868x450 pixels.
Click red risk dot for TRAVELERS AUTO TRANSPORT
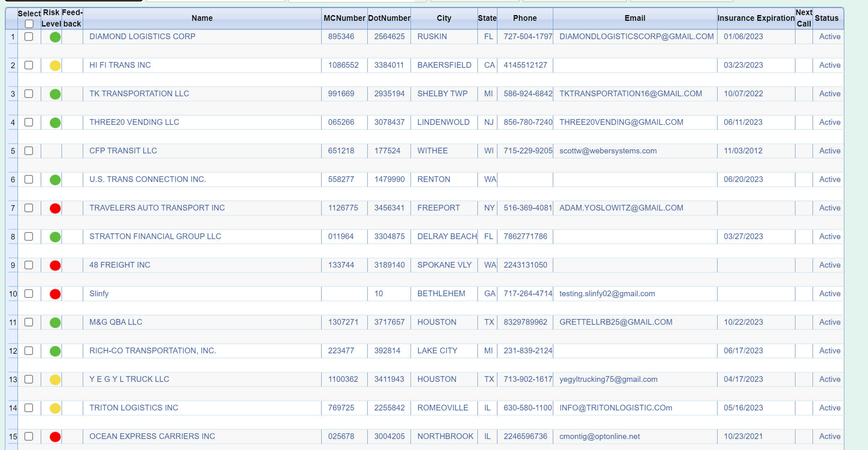tap(55, 208)
